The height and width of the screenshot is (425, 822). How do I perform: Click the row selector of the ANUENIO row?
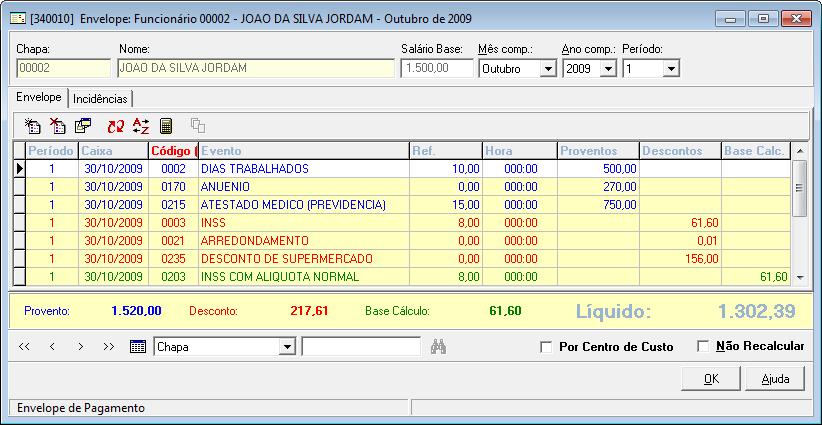click(x=19, y=187)
